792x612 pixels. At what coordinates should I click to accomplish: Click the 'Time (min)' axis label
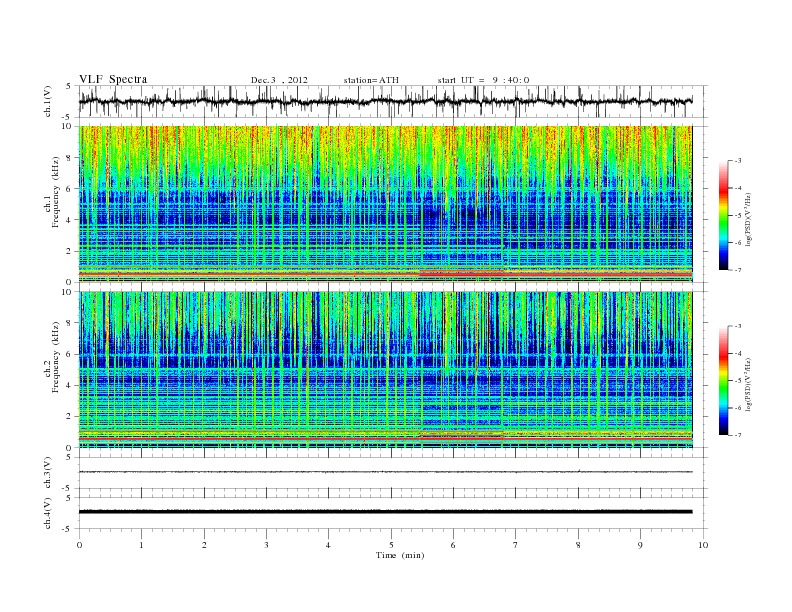click(x=400, y=555)
